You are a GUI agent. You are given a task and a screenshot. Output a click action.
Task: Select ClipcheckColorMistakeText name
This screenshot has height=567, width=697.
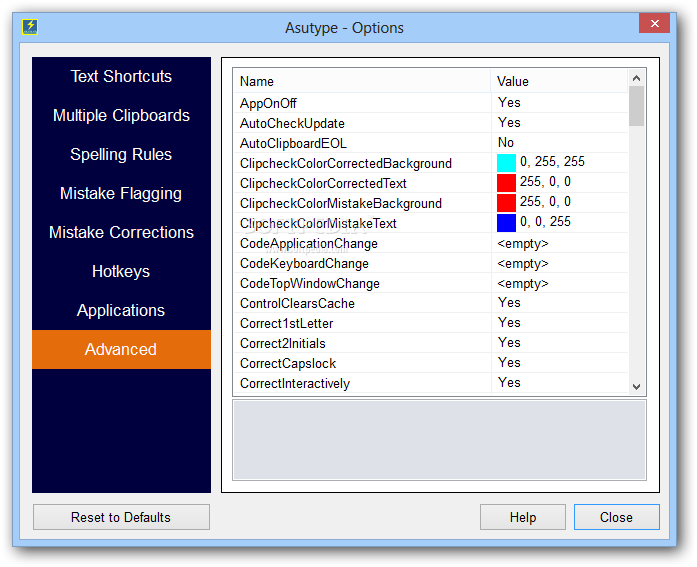click(x=318, y=224)
